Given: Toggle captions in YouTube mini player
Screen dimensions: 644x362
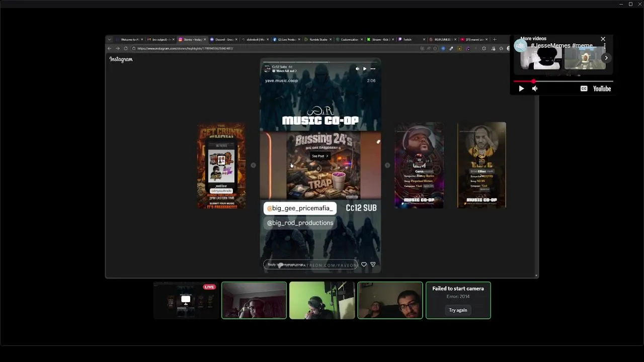Looking at the screenshot, I should pos(584,88).
